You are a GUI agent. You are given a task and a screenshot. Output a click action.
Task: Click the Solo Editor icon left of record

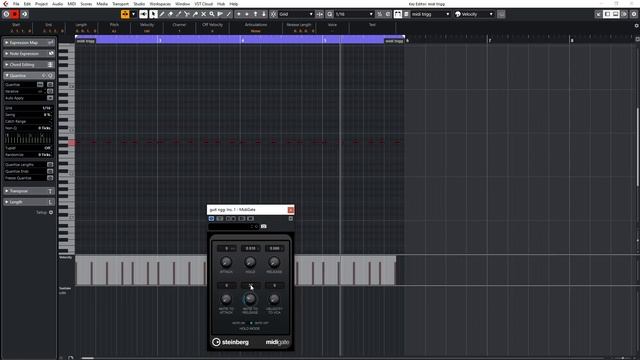tap(6, 14)
